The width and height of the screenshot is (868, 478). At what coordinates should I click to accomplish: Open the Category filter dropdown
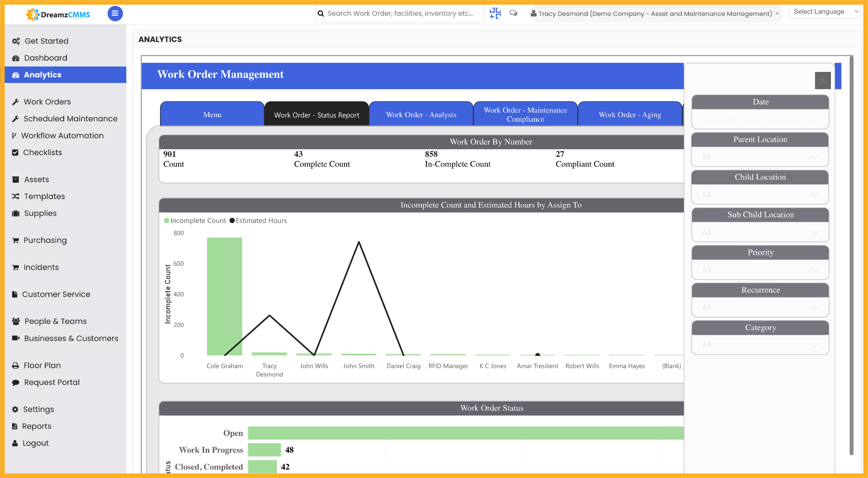pos(760,345)
